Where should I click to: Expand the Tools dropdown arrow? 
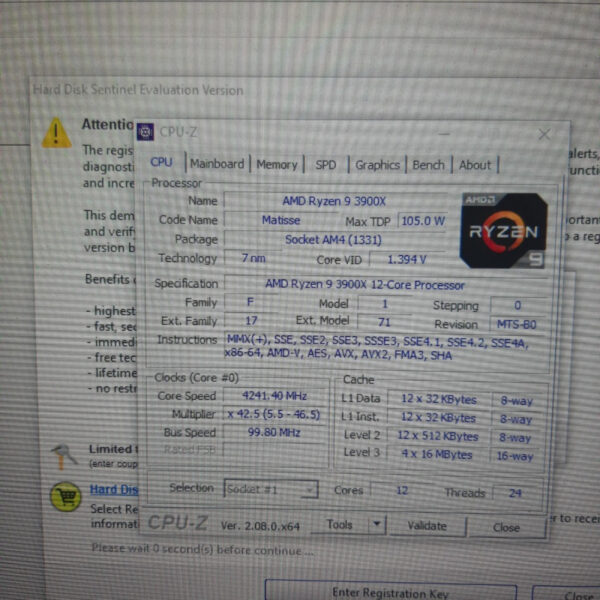click(377, 524)
